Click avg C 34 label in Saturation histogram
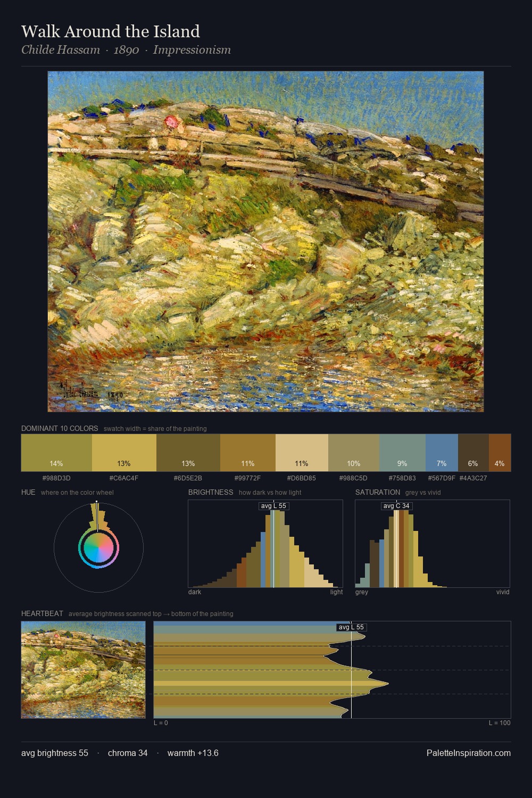Image resolution: width=532 pixels, height=798 pixels. coord(397,506)
